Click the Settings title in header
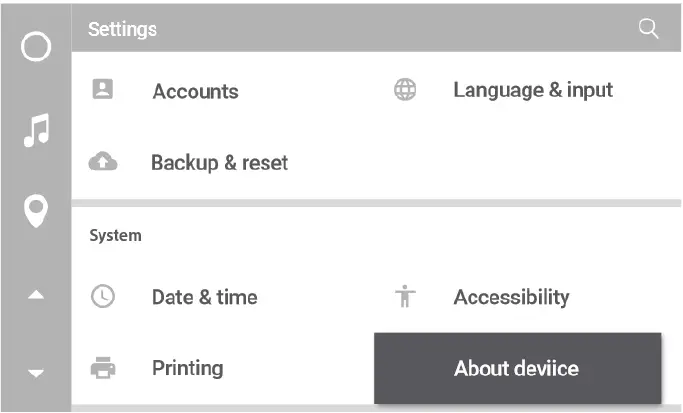This screenshot has height=413, width=683. pos(122,29)
